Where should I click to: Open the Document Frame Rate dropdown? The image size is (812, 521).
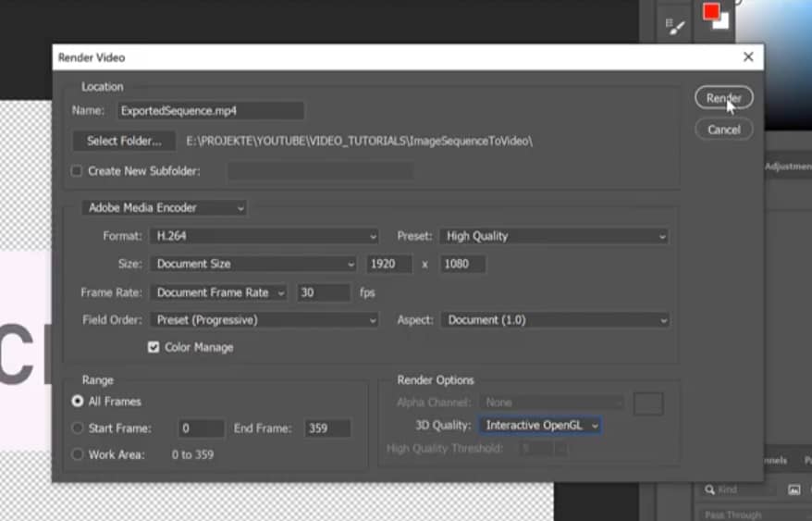[x=218, y=292]
